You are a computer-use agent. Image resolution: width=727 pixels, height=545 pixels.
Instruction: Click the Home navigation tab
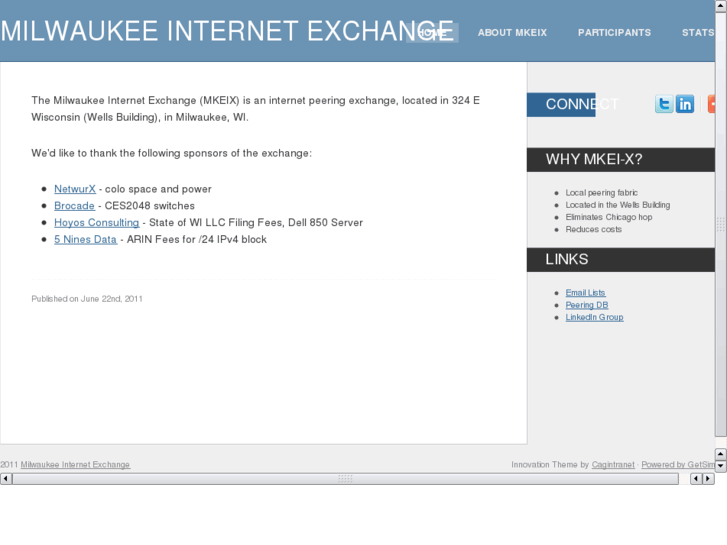click(432, 33)
